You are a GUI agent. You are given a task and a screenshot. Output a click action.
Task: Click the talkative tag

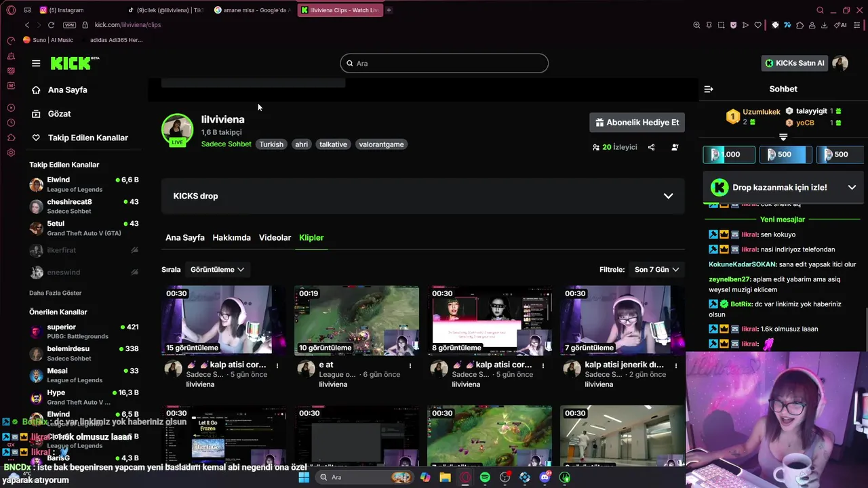333,144
